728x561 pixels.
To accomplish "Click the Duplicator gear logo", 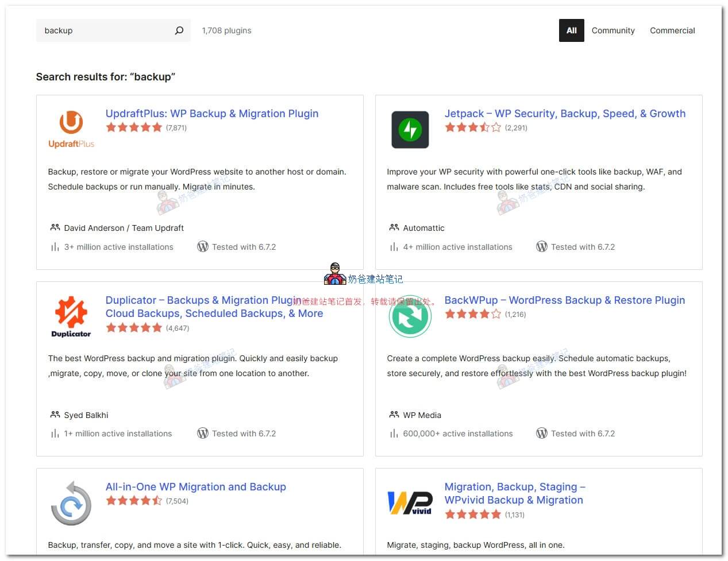I will (71, 316).
